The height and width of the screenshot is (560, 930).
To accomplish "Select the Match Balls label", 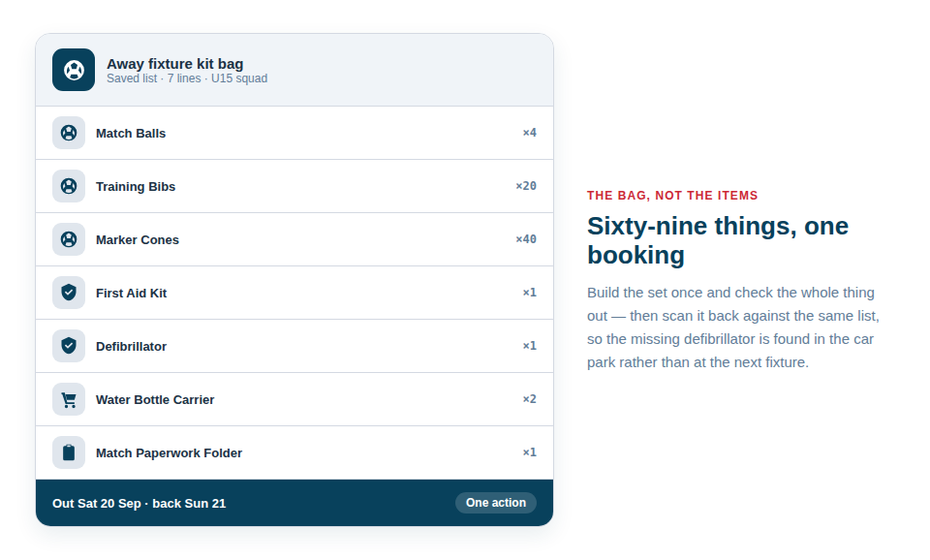I will pyautogui.click(x=131, y=134).
